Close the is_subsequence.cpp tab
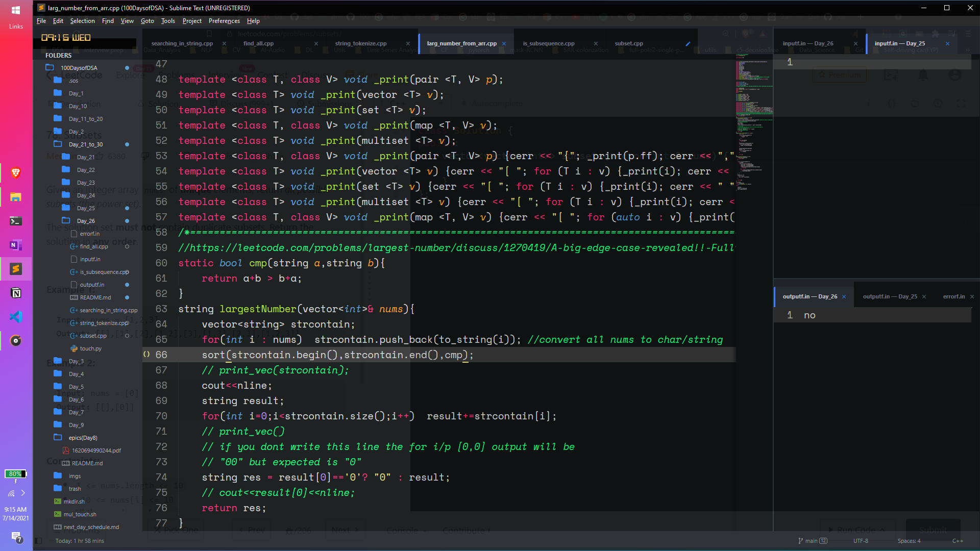Screen dimensions: 980x551 596,44
